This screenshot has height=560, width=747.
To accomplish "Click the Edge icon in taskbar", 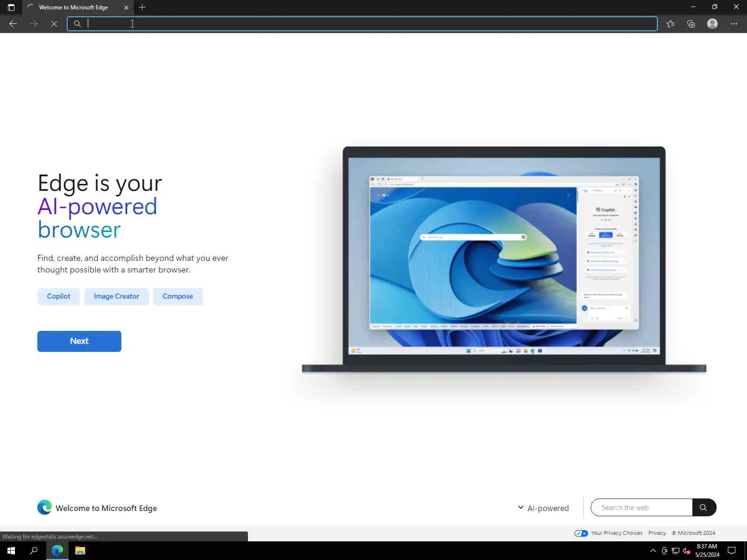I will click(x=57, y=551).
